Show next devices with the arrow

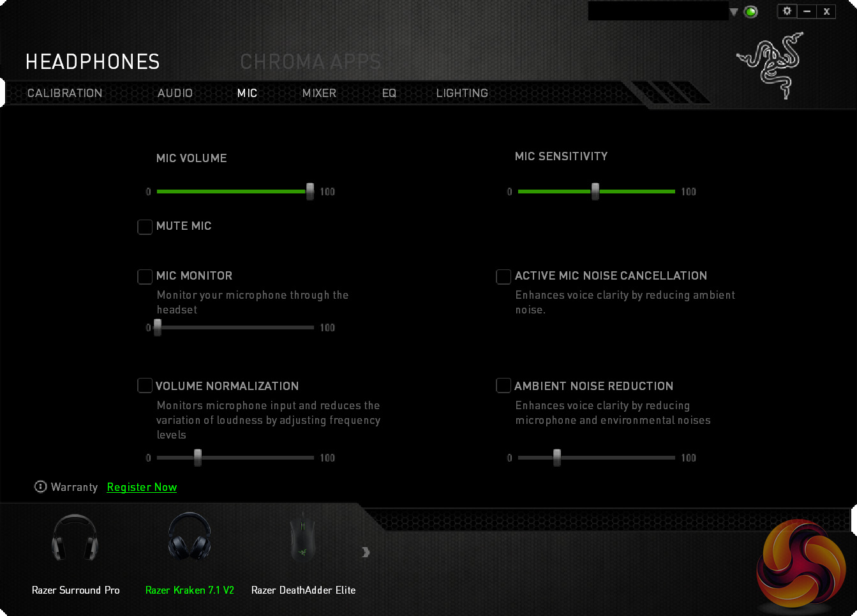tap(366, 552)
